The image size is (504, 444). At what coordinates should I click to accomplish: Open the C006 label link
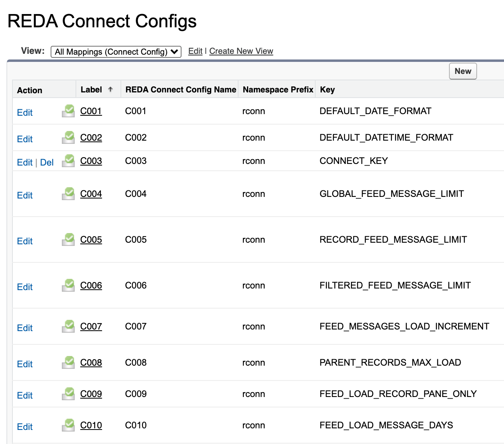[91, 285]
